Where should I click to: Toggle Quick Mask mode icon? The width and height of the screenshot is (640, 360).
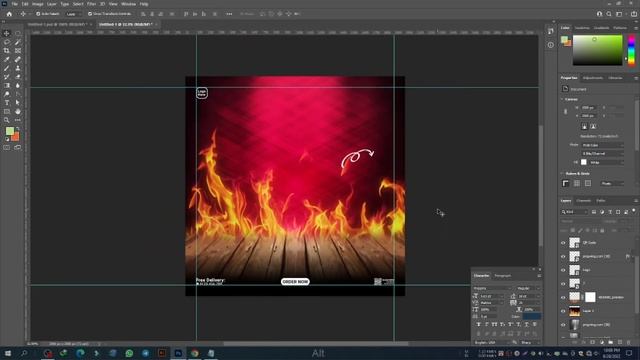pos(7,147)
